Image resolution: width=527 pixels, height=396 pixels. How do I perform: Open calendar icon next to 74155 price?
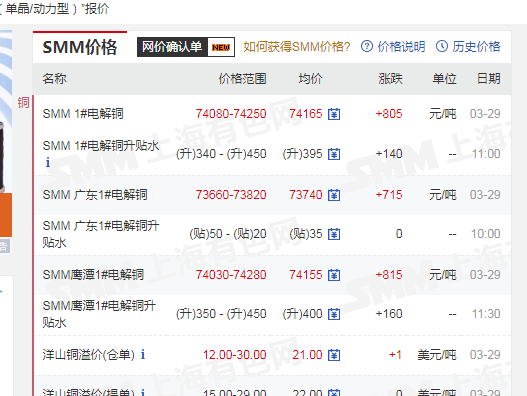(x=334, y=275)
